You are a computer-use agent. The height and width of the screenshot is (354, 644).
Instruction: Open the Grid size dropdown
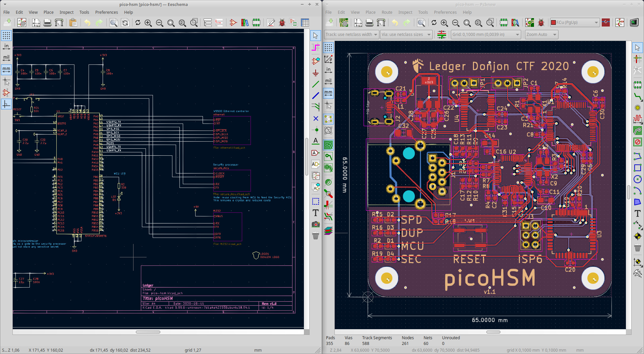pyautogui.click(x=486, y=35)
